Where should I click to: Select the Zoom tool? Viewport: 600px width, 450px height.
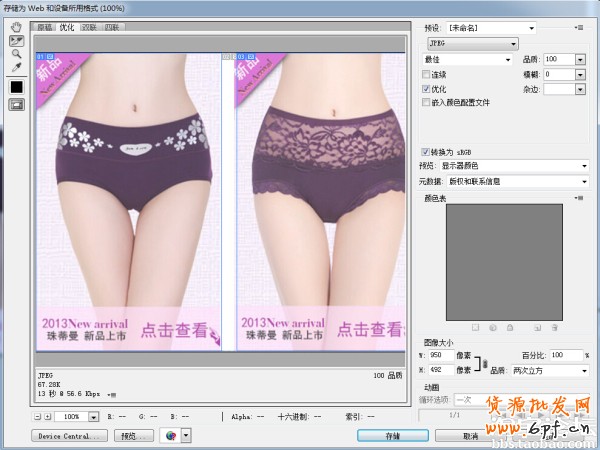(16, 53)
